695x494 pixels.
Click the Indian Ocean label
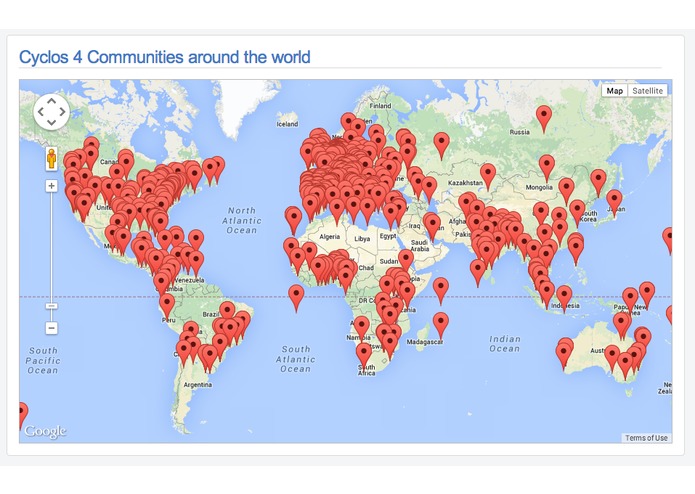click(504, 344)
